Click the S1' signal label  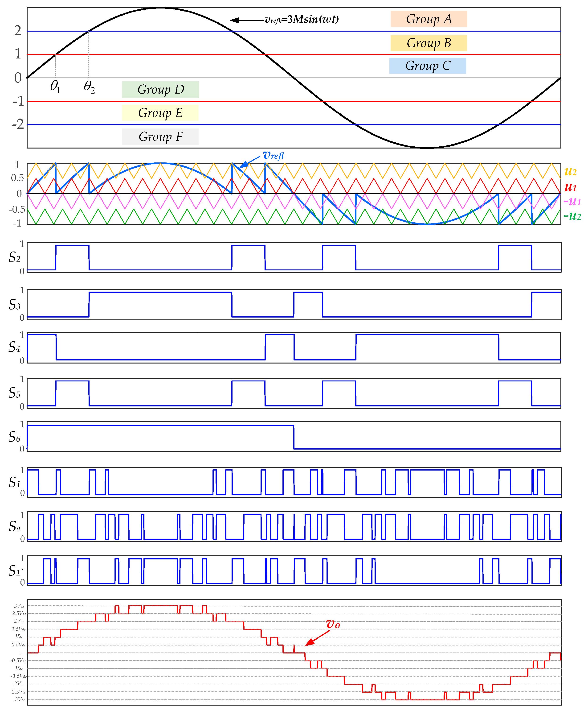[x=16, y=571]
